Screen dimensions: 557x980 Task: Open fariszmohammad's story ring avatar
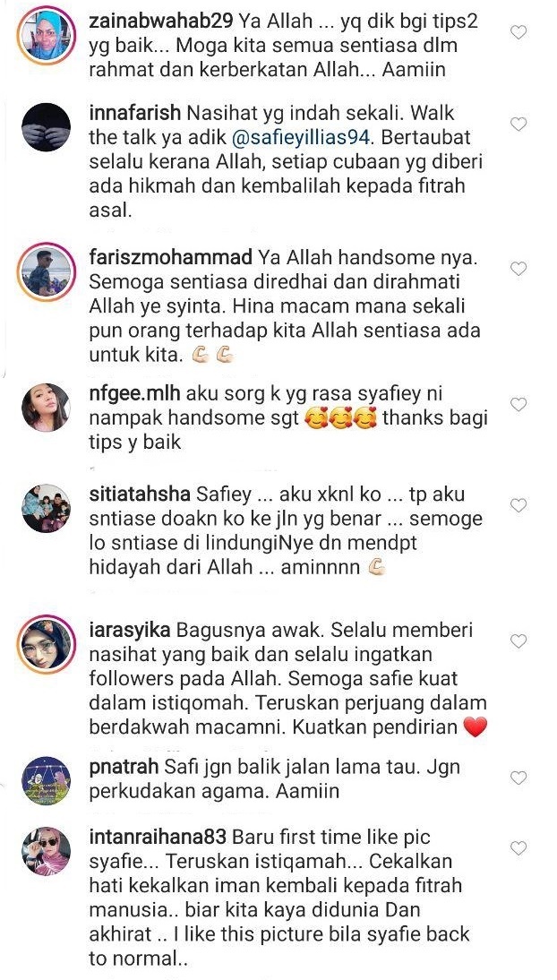tap(47, 272)
